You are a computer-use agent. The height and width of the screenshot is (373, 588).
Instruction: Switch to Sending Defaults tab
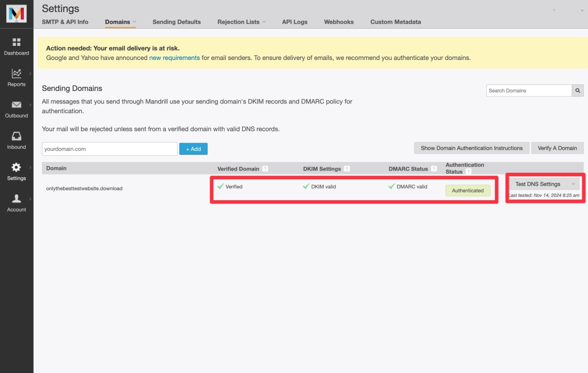tap(176, 22)
